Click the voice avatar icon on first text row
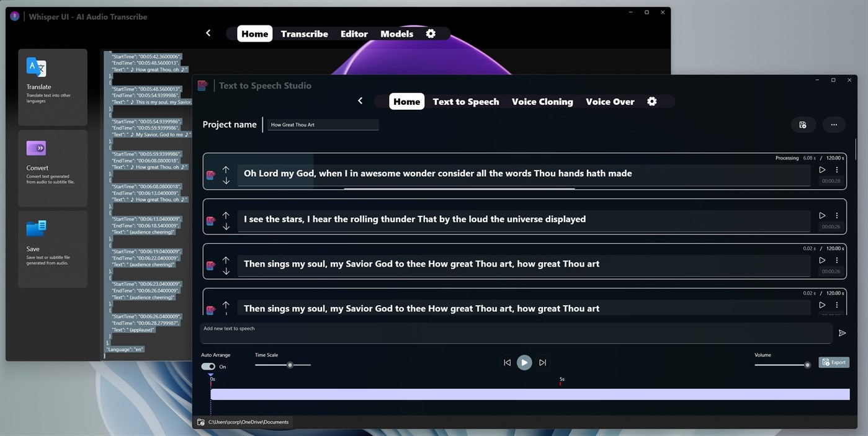868x436 pixels. tap(211, 174)
